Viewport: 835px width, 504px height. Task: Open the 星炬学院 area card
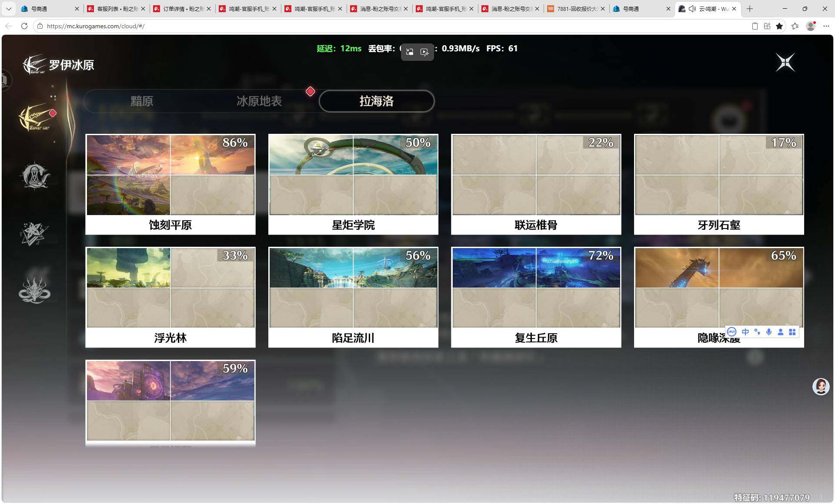tap(353, 184)
